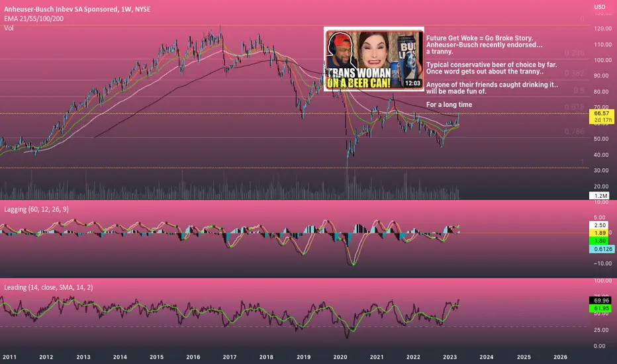The image size is (617, 364).
Task: Click the 2016 label on the time axis
Action: point(193,357)
